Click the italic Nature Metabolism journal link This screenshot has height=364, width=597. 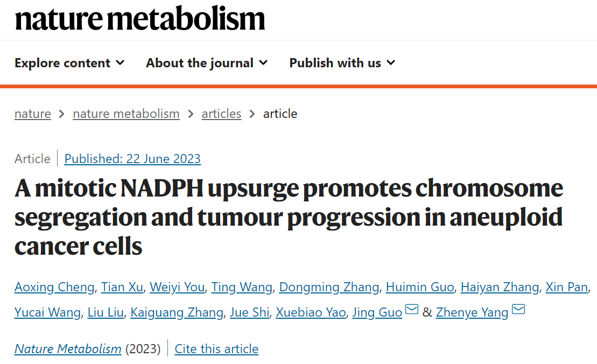[x=68, y=349]
